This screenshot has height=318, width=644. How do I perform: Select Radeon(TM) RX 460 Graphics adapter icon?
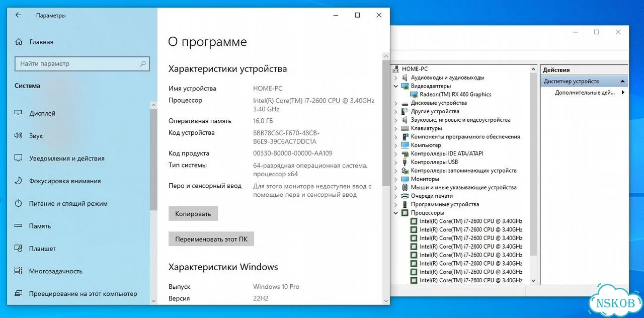414,94
